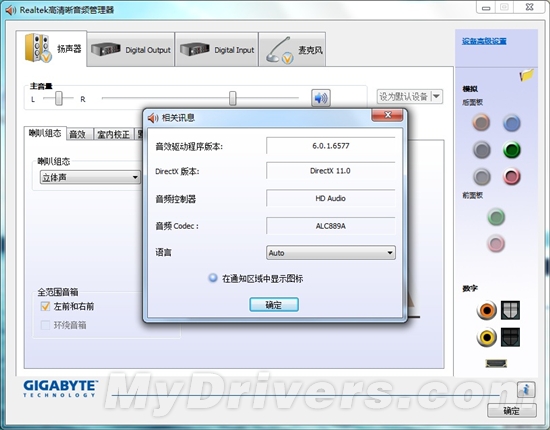
Task: Switch to the Speakers tab
Action: click(x=52, y=48)
